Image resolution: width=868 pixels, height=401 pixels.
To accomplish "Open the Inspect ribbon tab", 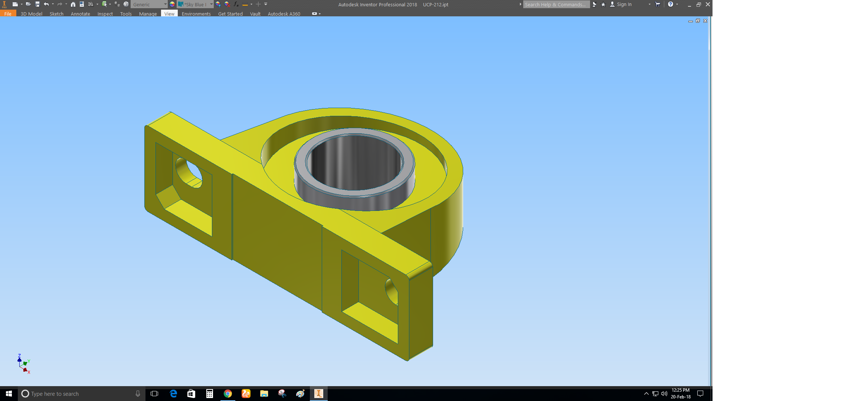I will point(105,14).
